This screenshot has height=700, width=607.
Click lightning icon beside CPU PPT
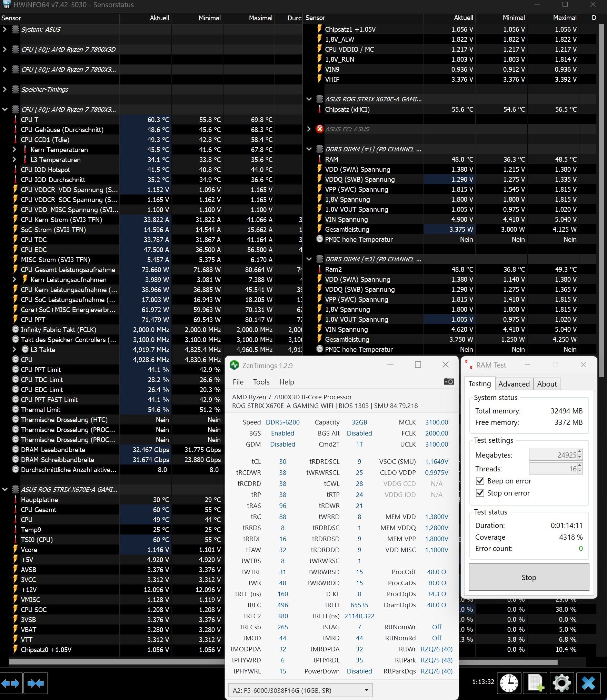pyautogui.click(x=15, y=320)
